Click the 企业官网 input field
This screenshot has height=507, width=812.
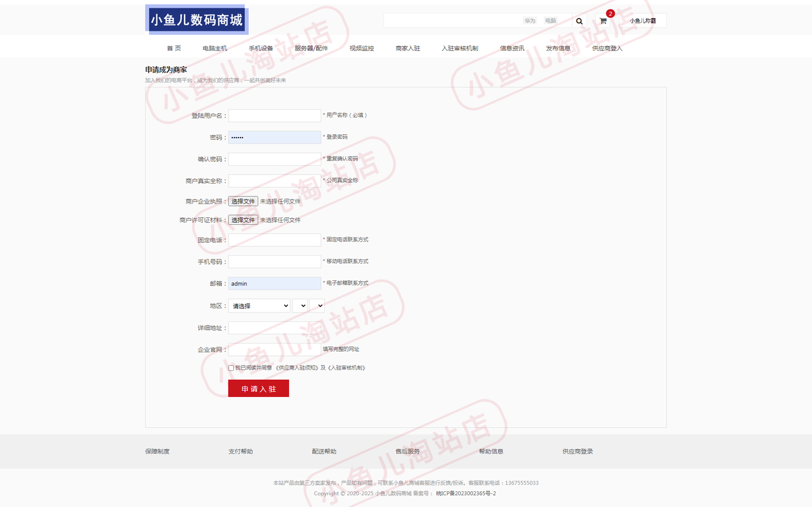274,349
